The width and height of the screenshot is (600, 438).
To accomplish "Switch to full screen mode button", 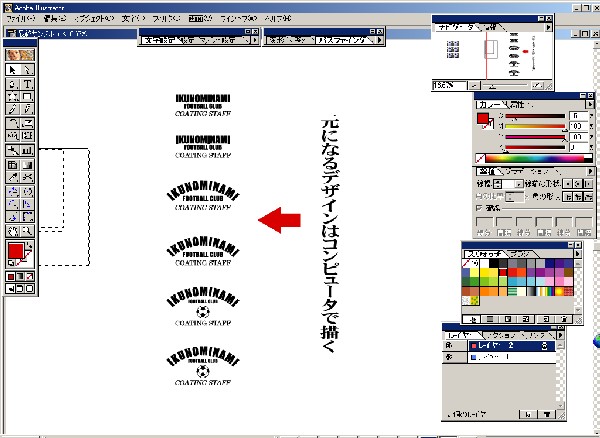I will [x=30, y=288].
